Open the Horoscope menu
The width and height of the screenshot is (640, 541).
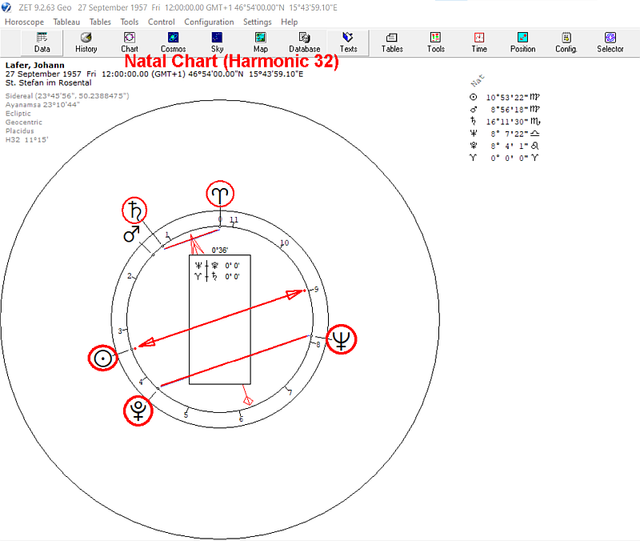pos(24,22)
